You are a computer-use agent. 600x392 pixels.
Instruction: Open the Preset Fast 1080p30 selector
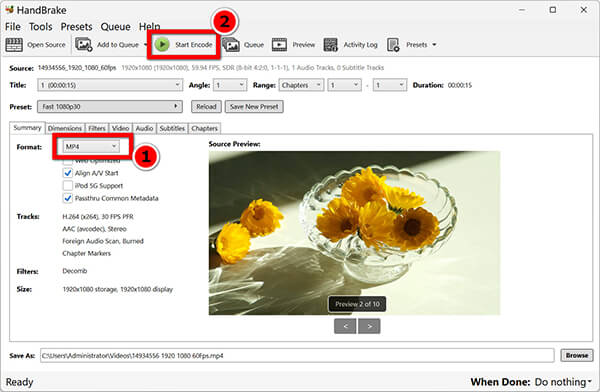(110, 106)
